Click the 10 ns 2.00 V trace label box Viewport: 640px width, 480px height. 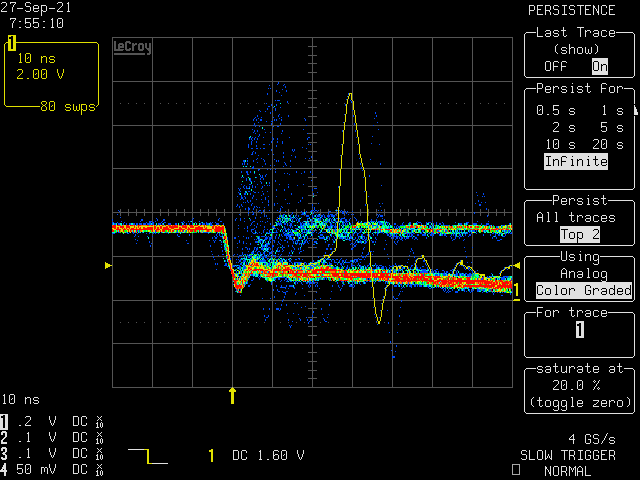point(52,73)
